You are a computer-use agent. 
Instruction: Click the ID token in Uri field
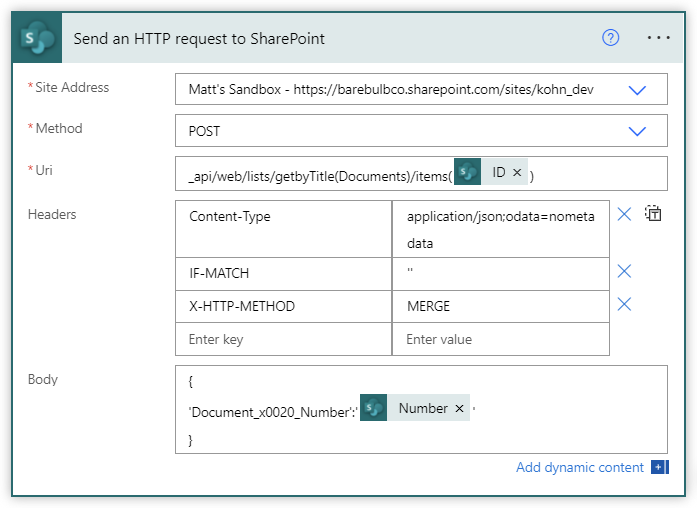(x=491, y=172)
